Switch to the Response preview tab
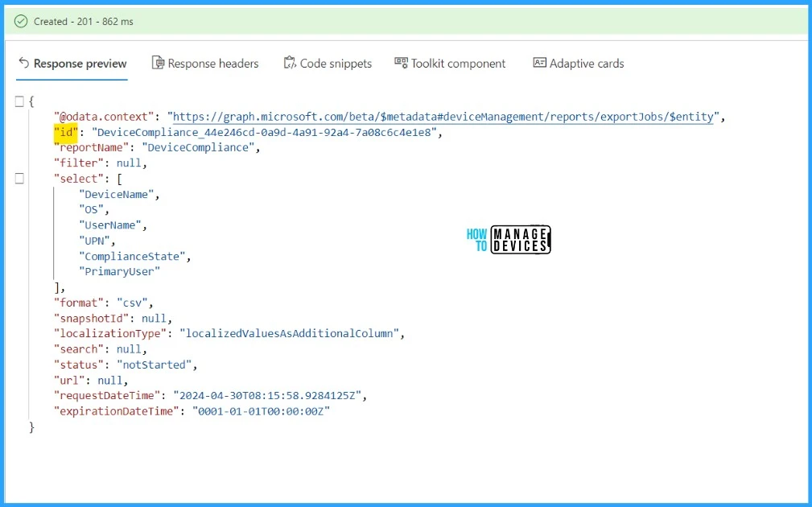This screenshot has width=812, height=507. pyautogui.click(x=72, y=64)
